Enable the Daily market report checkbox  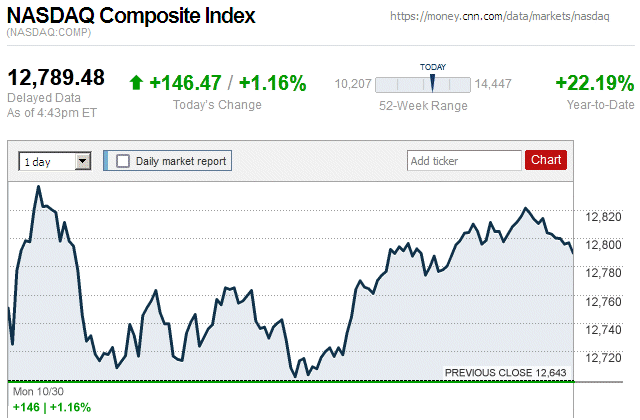pyautogui.click(x=123, y=160)
